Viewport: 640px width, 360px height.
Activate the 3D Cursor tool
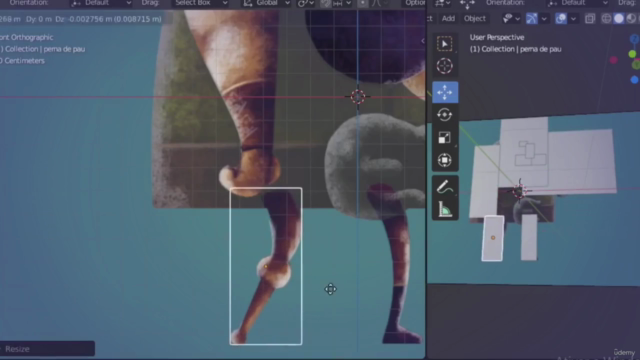tap(444, 66)
